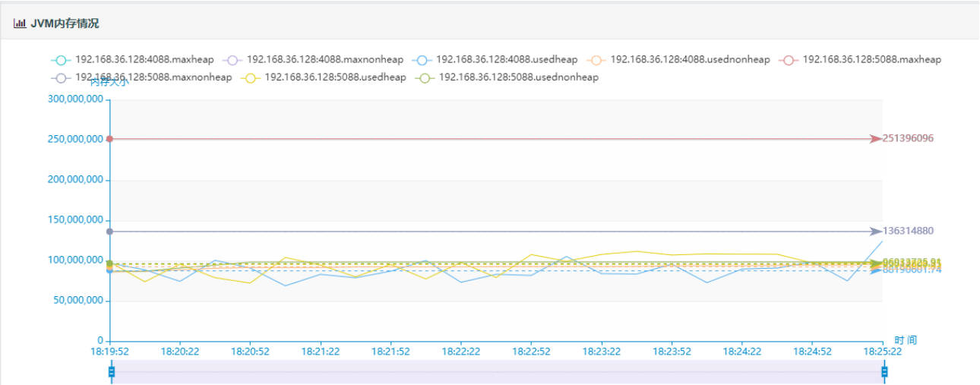The width and height of the screenshot is (980, 385).
Task: Toggle 192.168.36.128:5088.maxheap legend series
Action: [859, 59]
